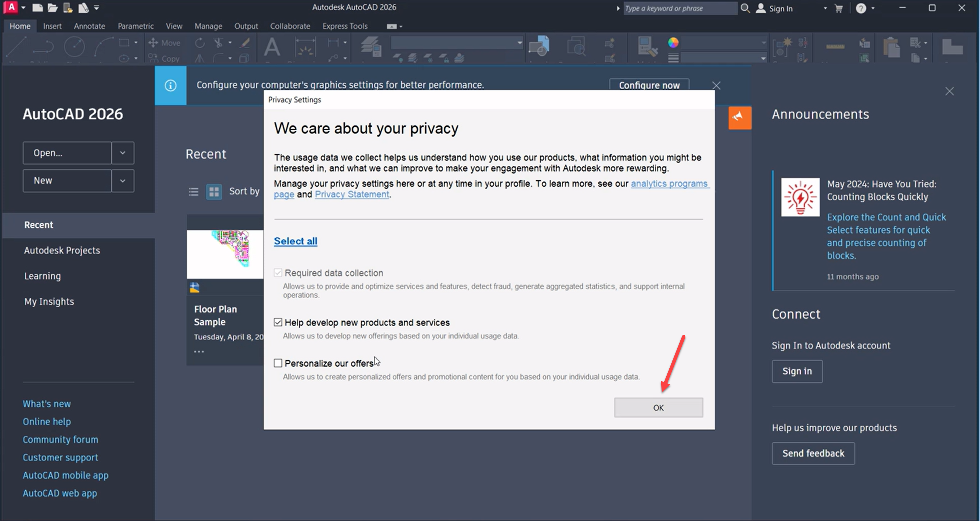Switch Recent files to grid view
The width and height of the screenshot is (980, 521).
coord(214,191)
